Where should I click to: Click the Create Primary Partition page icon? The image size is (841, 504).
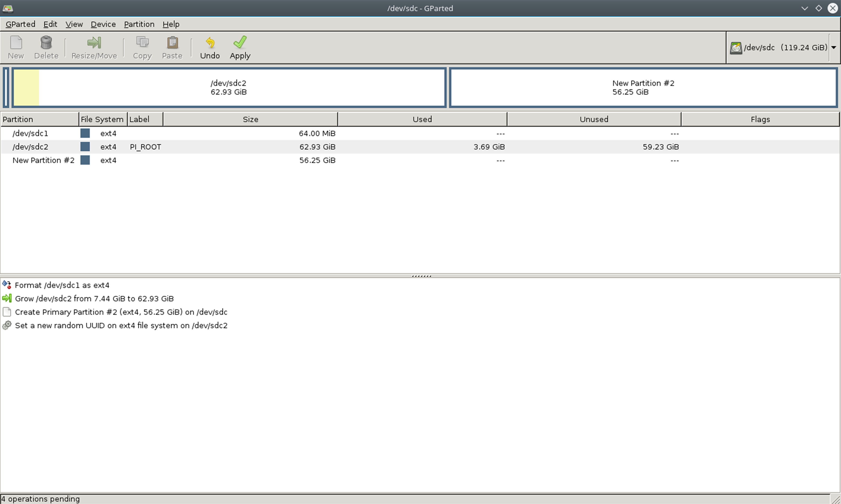(x=7, y=312)
